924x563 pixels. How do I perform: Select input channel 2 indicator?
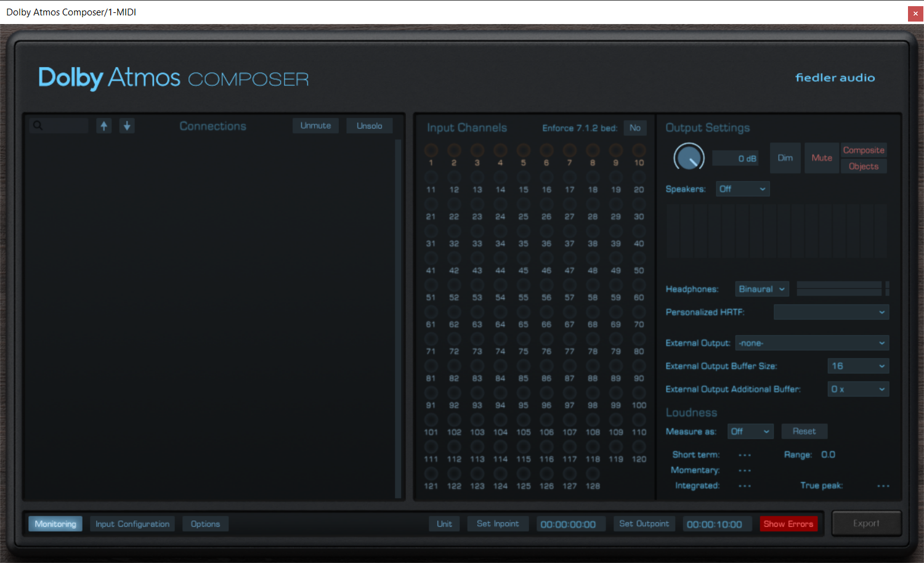pos(454,150)
